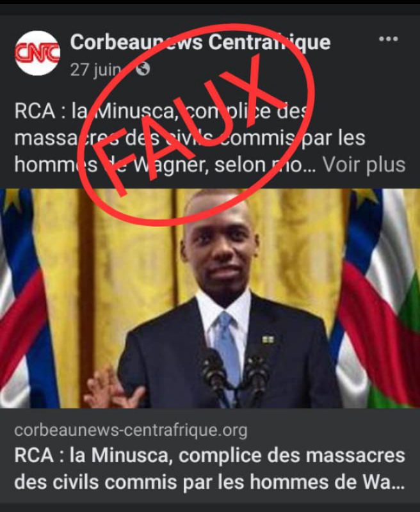This screenshot has width=420, height=512.
Task: Open the three-dot post options menu
Action: [389, 39]
